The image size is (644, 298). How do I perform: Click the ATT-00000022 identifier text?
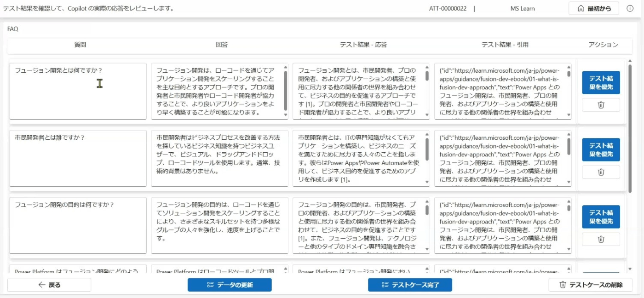(448, 8)
